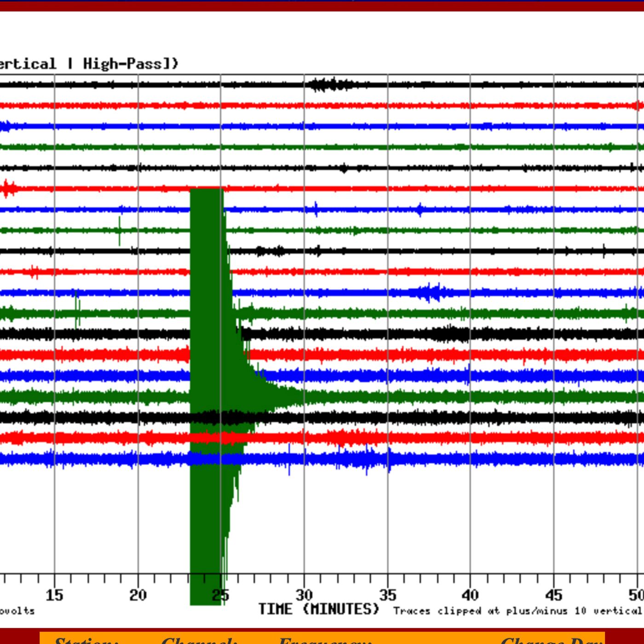Select the 35 minute axis label

(387, 595)
